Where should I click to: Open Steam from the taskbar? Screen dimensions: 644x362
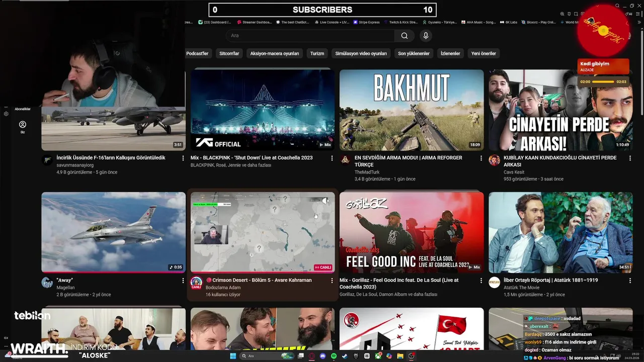point(345,356)
